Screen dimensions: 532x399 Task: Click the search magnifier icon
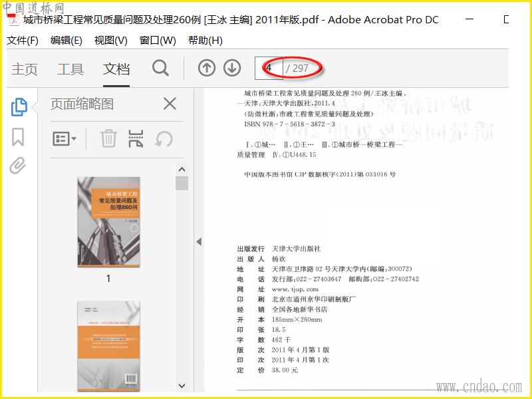coord(160,68)
